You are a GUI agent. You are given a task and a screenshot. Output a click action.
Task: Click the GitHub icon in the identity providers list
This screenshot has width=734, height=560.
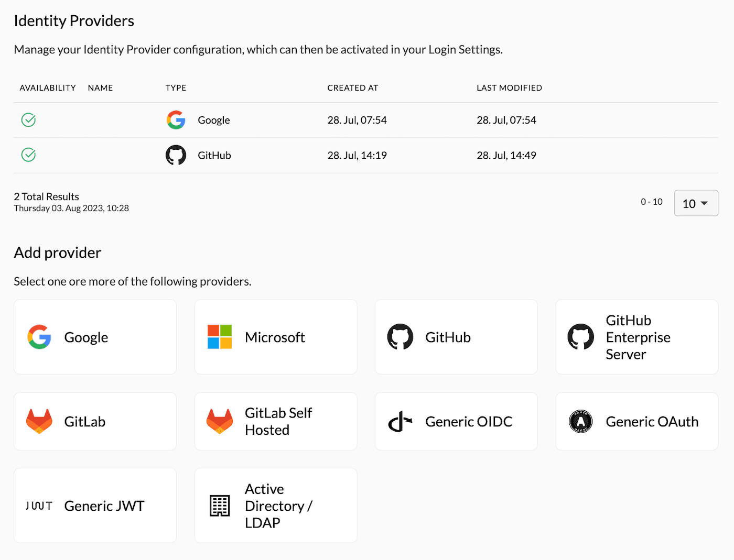click(176, 155)
